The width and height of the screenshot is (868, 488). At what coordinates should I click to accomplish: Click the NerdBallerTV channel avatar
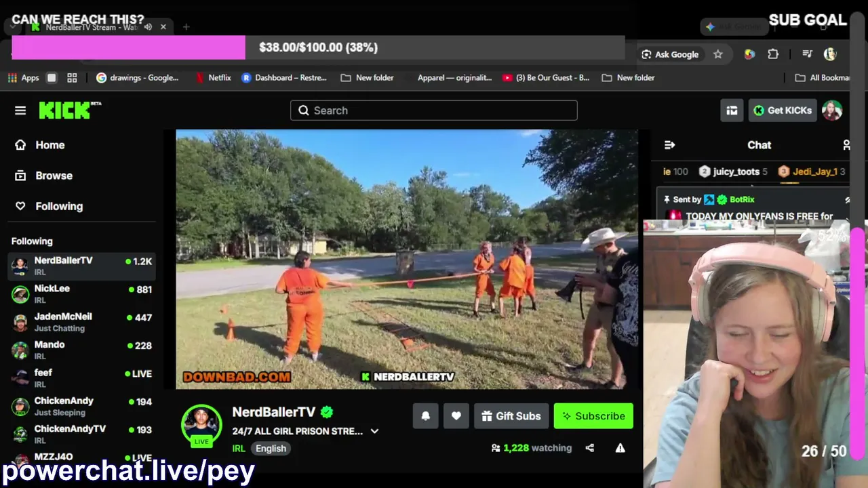pyautogui.click(x=201, y=424)
